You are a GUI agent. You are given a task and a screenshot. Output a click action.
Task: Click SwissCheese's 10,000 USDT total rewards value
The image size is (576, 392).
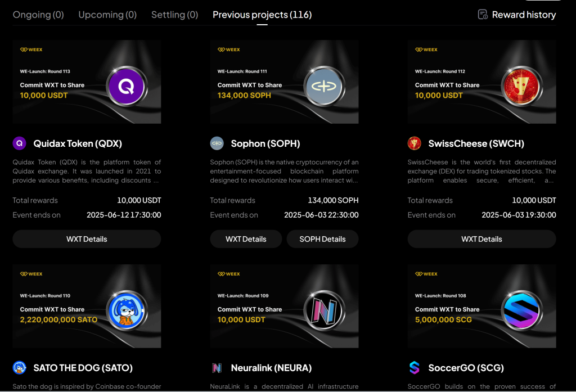[x=534, y=200]
